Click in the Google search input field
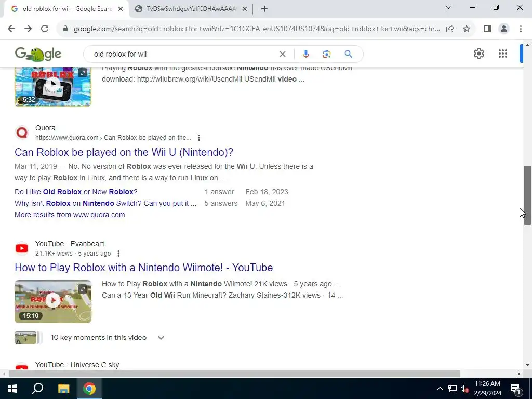The width and height of the screenshot is (532, 399). [x=183, y=54]
